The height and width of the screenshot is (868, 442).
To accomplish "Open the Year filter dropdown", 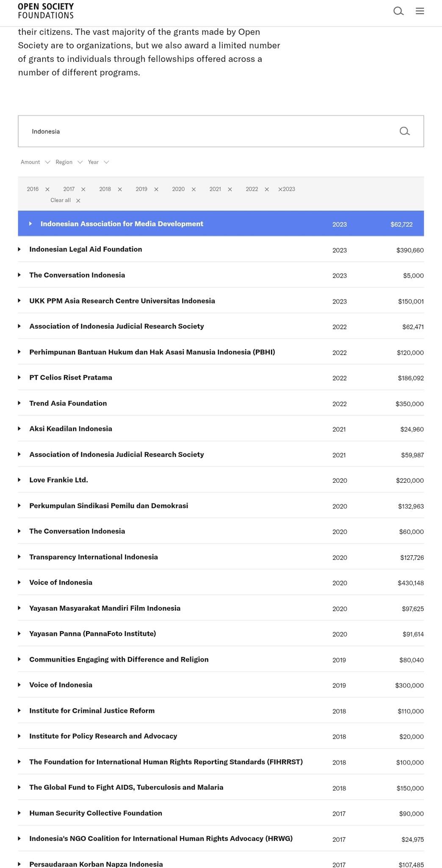I will click(x=99, y=162).
